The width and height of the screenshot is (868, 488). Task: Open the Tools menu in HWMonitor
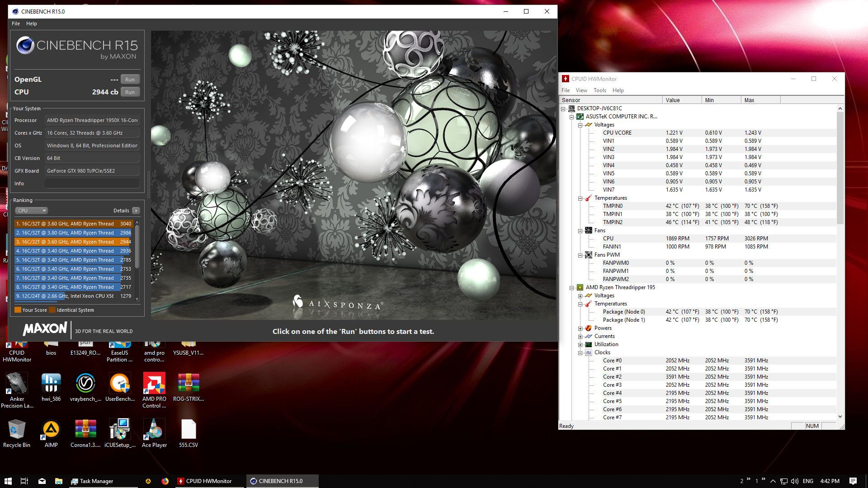pos(600,90)
